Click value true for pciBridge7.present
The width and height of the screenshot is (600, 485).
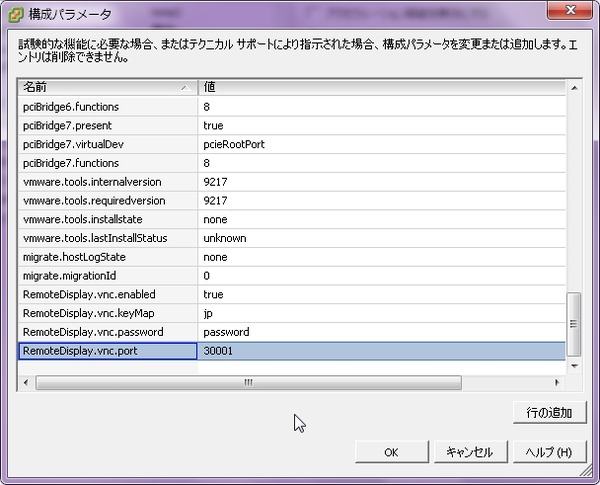point(382,126)
